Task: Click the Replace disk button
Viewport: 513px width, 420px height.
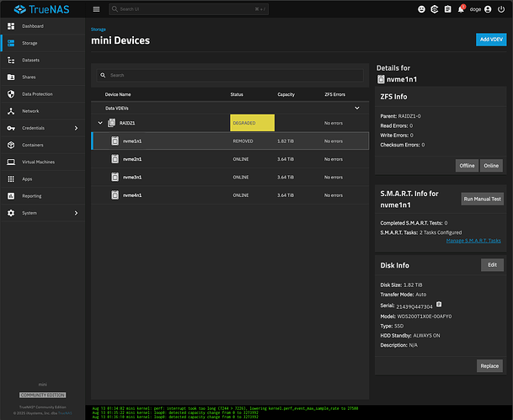Action: pyautogui.click(x=489, y=366)
